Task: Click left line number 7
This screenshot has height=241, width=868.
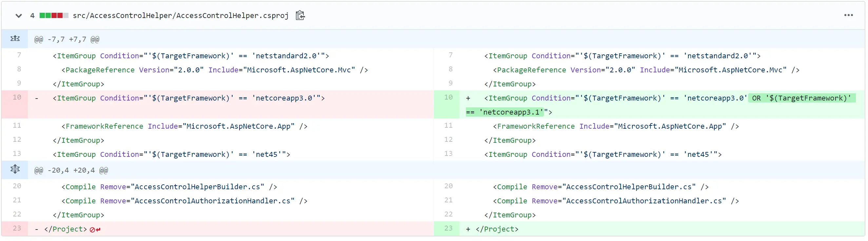Action: (19, 55)
